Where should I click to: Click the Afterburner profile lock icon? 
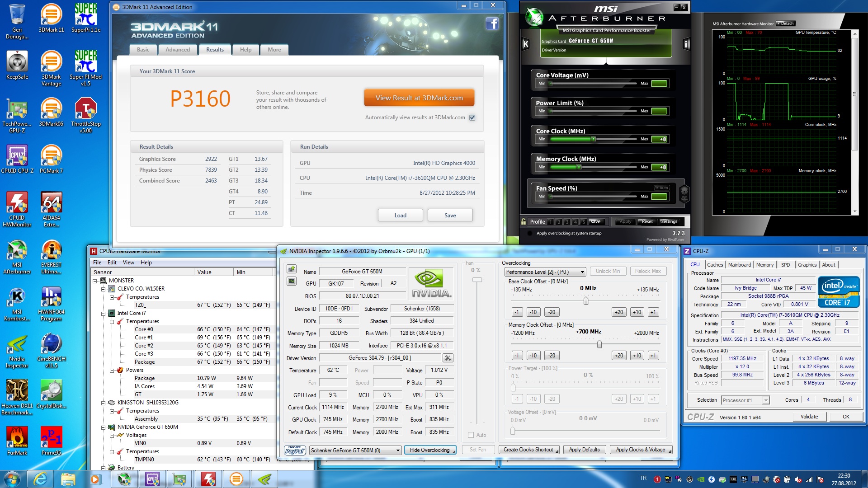[524, 221]
